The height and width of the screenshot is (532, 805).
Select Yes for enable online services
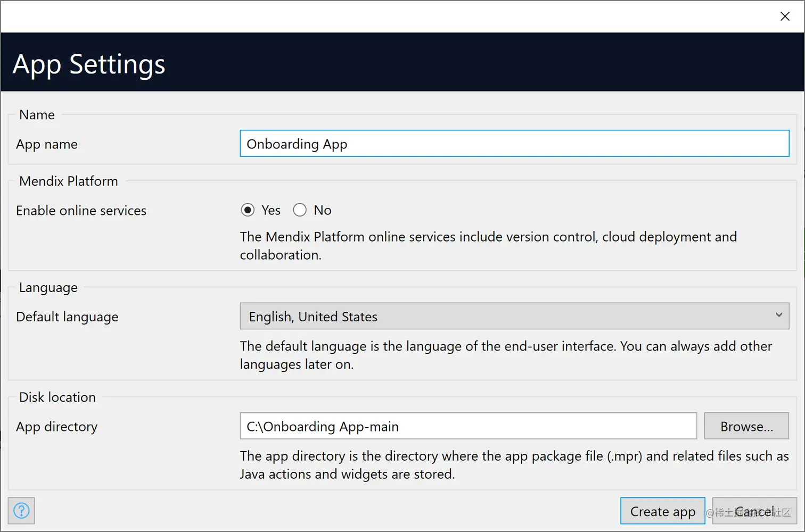248,210
